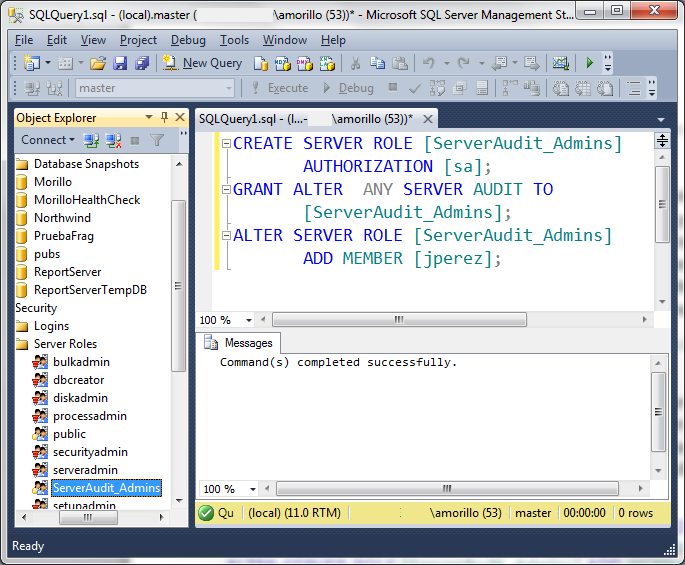Click the Open File folder icon
The image size is (685, 565).
click(x=98, y=63)
